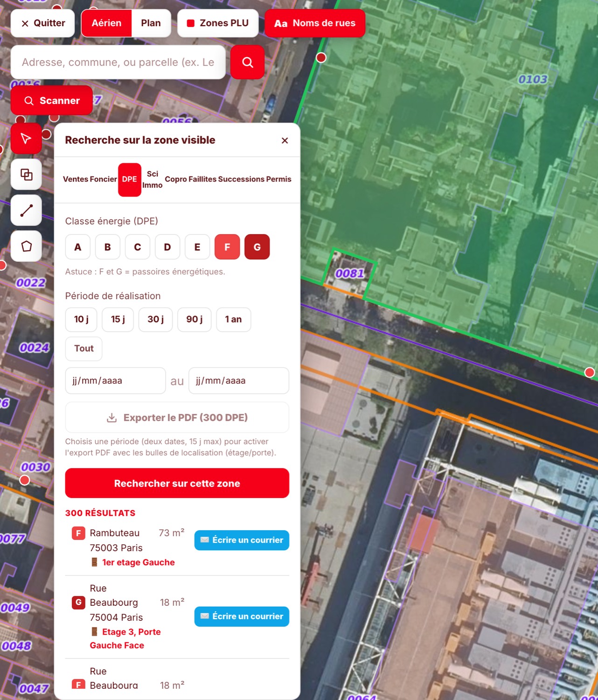Viewport: 598px width, 700px height.
Task: Open the Sci Immo tab
Action: 153,180
